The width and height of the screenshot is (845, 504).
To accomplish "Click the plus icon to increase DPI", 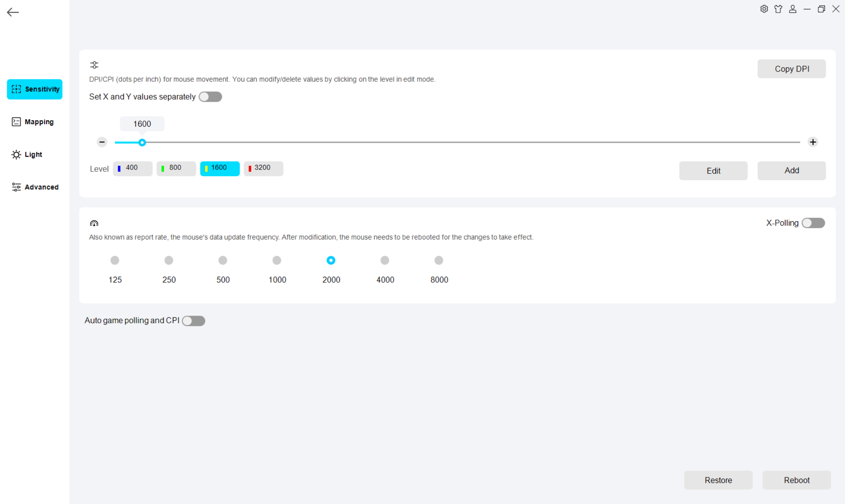I will [813, 142].
